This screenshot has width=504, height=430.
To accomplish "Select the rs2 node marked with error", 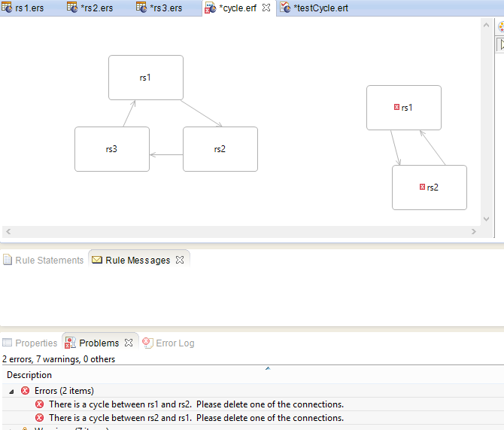I will tap(430, 188).
